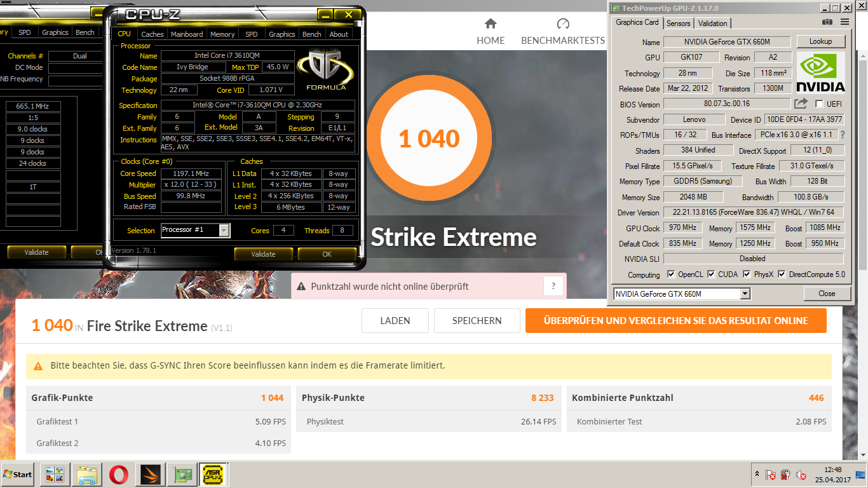
Task: Open the Start menu
Action: tap(18, 475)
